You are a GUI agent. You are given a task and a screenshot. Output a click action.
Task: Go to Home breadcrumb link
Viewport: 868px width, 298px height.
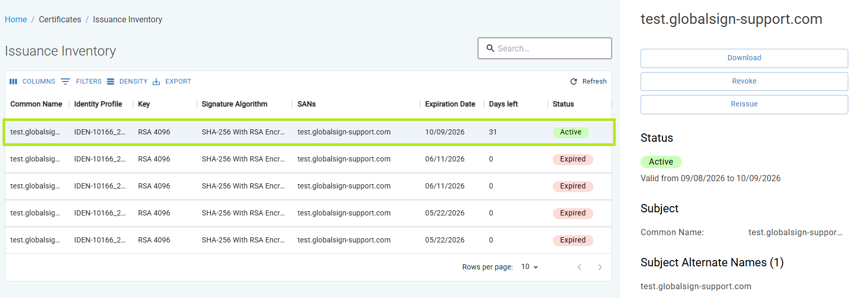[16, 19]
